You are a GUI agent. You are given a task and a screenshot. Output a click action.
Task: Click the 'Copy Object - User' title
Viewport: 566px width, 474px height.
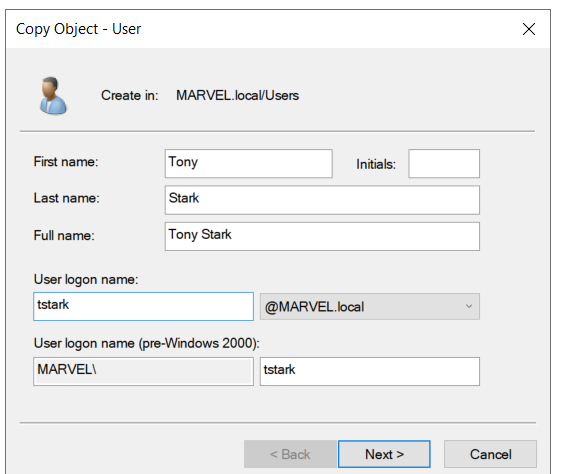[78, 29]
